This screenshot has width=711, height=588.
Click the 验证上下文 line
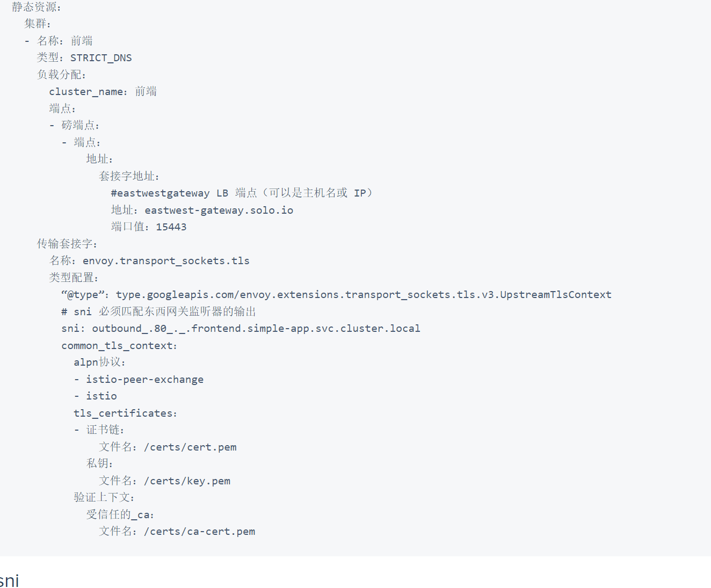click(104, 498)
